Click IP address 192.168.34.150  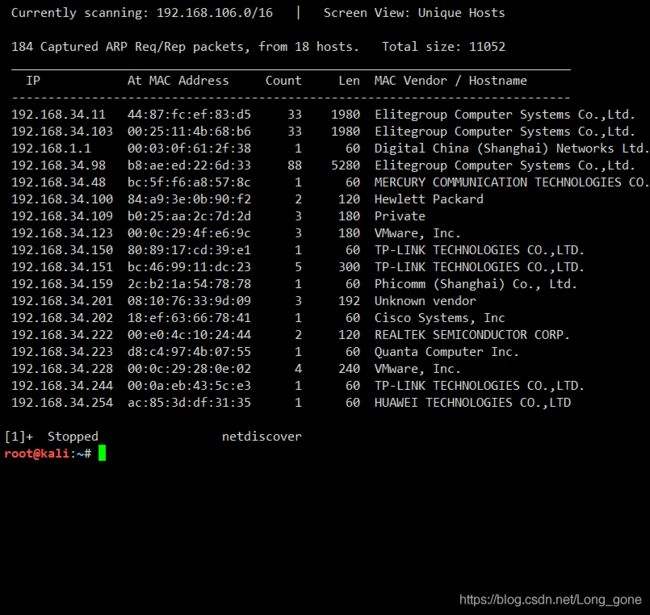pyautogui.click(x=62, y=250)
